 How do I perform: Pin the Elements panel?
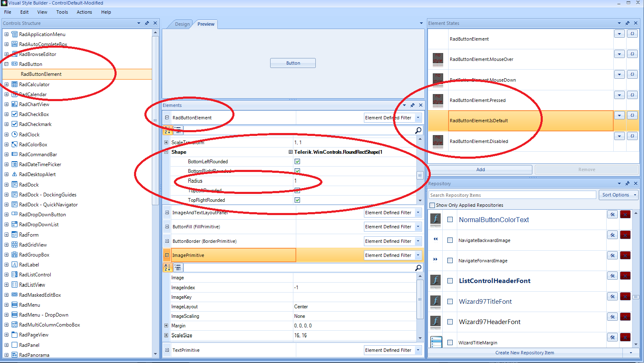click(x=412, y=105)
